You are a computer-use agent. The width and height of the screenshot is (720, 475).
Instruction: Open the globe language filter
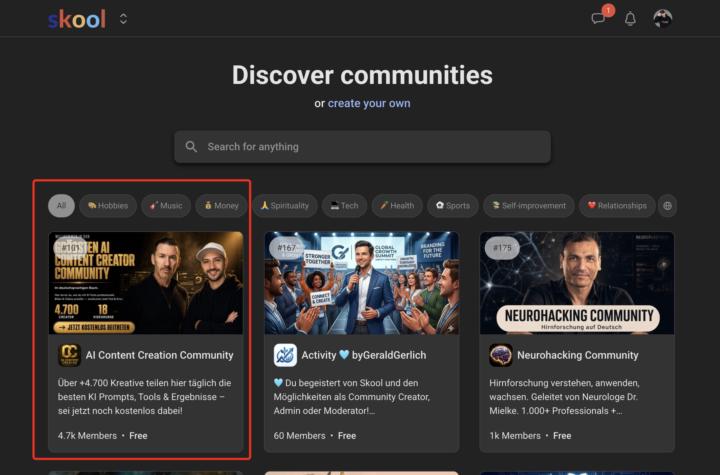(x=667, y=206)
